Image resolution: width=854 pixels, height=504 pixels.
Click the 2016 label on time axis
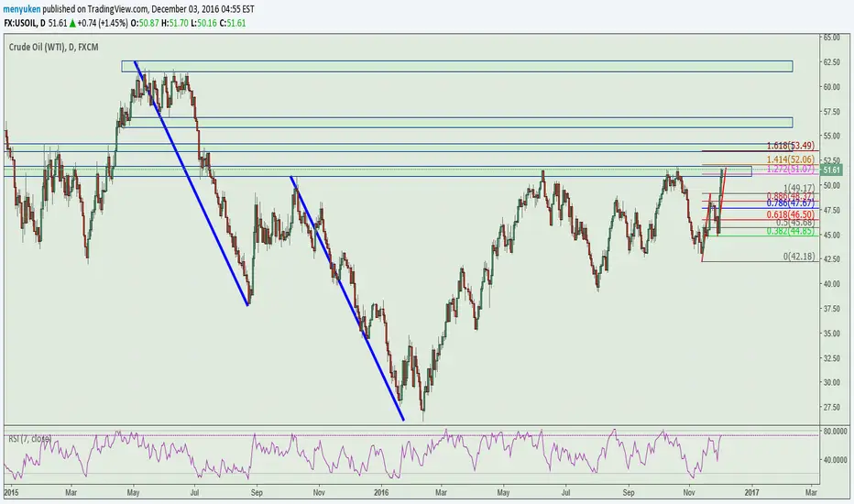click(x=381, y=493)
